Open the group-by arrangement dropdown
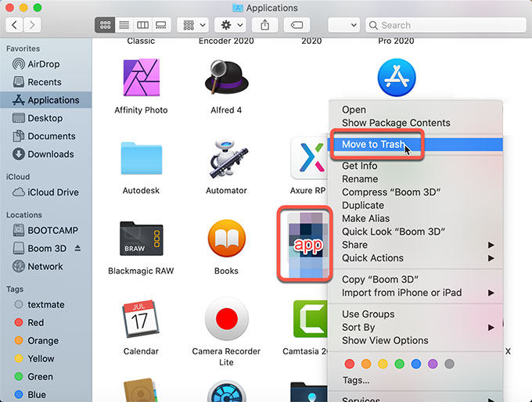This screenshot has width=532, height=402. (x=193, y=25)
